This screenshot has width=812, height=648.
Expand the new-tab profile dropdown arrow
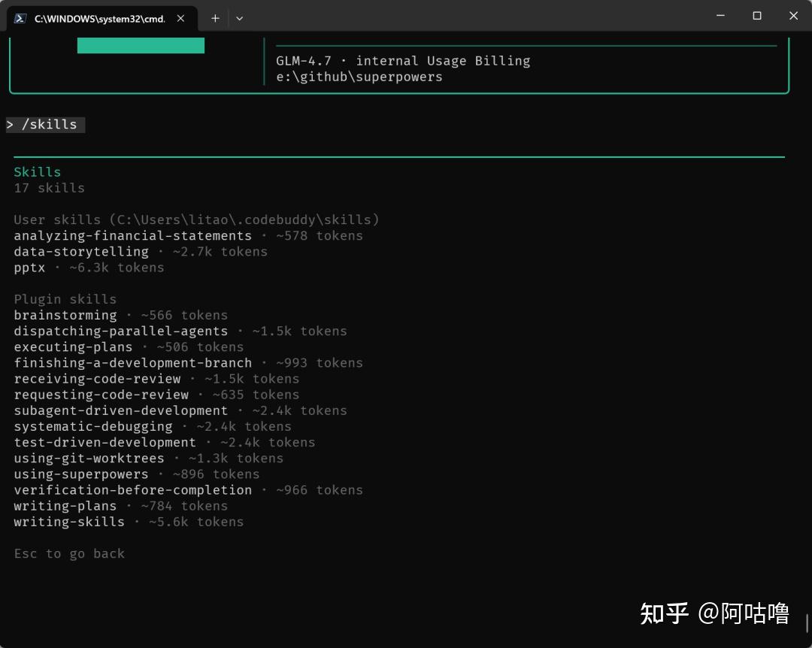[x=239, y=19]
